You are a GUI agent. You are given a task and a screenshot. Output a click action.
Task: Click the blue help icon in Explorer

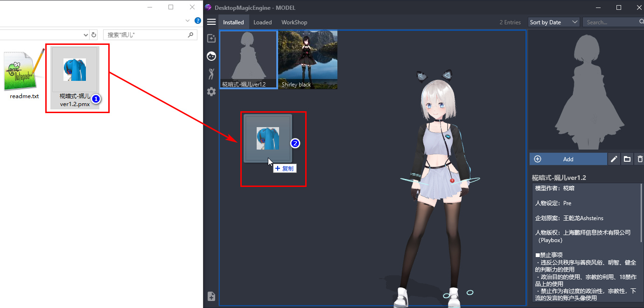click(x=198, y=21)
